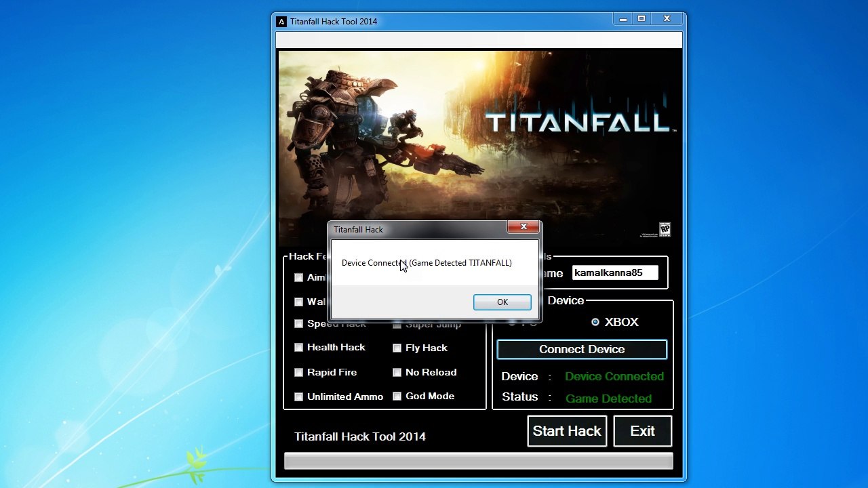Image resolution: width=868 pixels, height=488 pixels.
Task: Tick the Rapid Fire checkbox
Action: pyautogui.click(x=298, y=373)
